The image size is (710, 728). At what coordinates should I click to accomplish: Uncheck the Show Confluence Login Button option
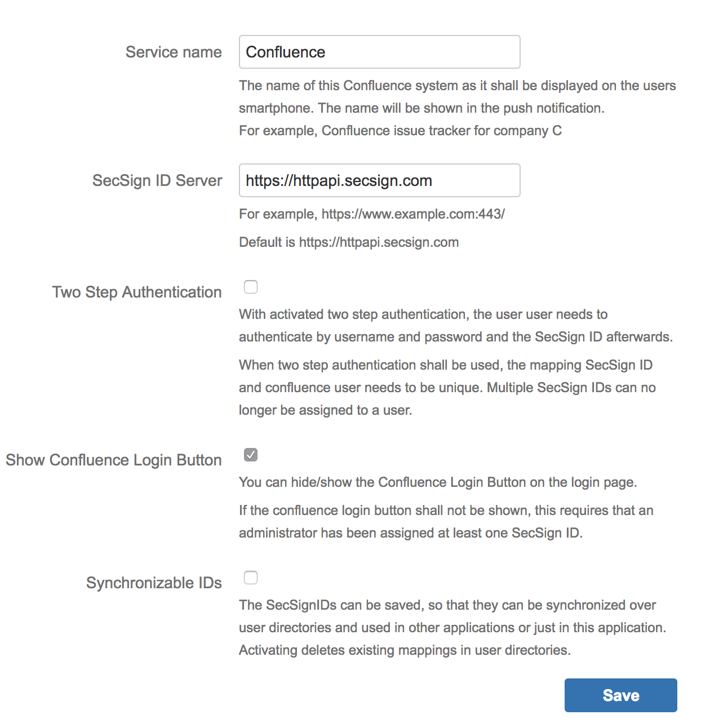(250, 454)
